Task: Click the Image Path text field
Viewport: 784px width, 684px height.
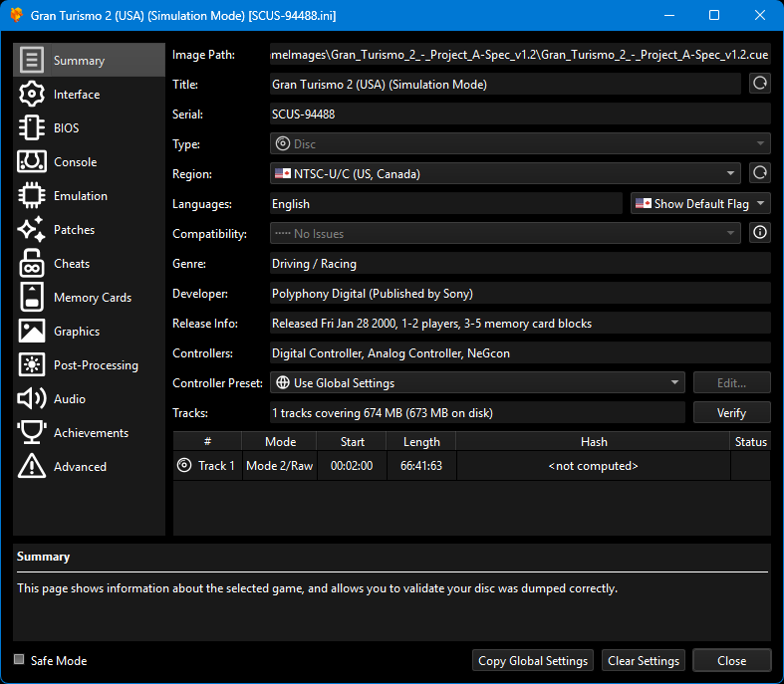Action: click(x=520, y=55)
